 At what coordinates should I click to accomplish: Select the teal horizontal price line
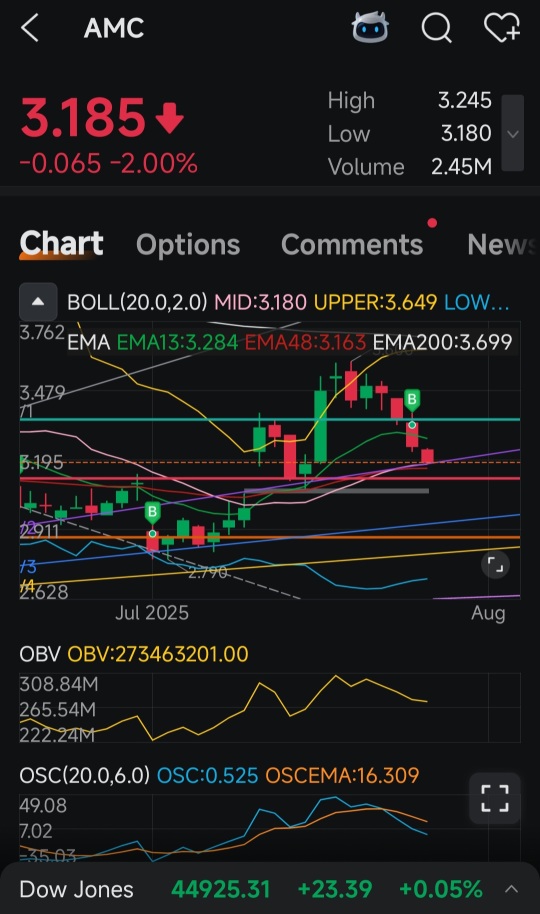[269, 420]
